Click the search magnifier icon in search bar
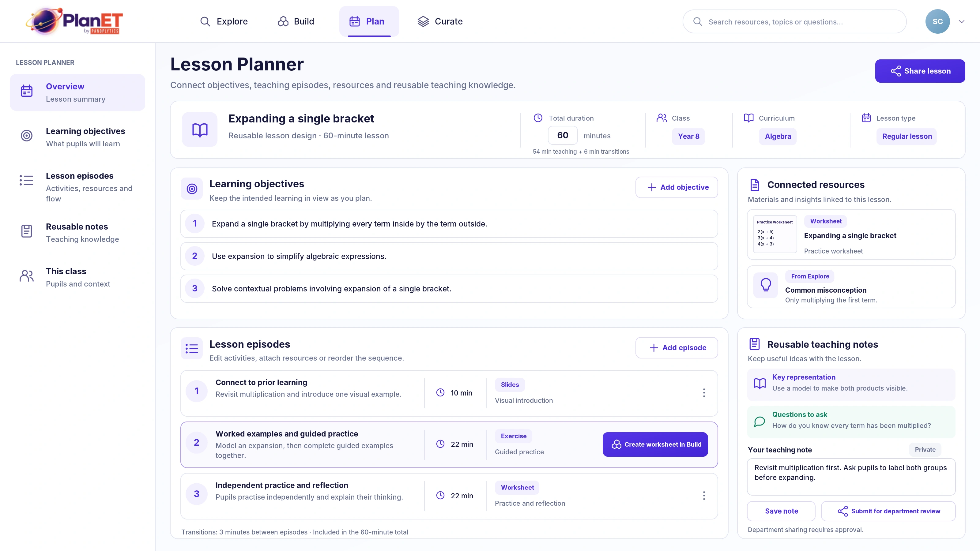The height and width of the screenshot is (551, 980). (x=697, y=22)
